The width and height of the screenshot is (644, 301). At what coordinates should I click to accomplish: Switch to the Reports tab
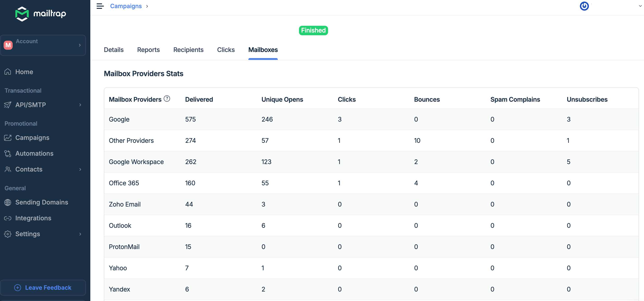click(148, 50)
